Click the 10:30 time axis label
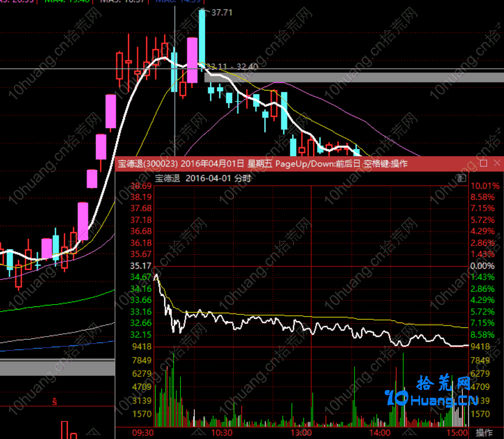 [221, 433]
